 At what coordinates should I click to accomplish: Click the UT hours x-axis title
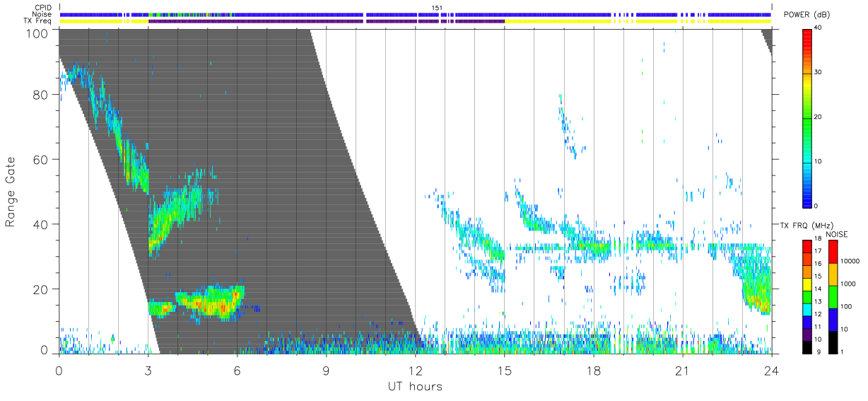[x=414, y=386]
